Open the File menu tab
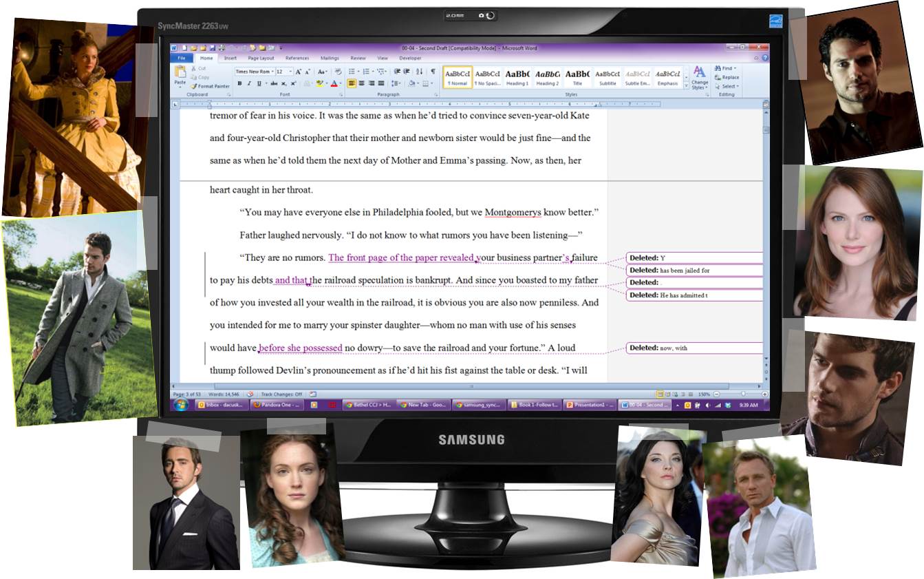This screenshot has width=924, height=579. pos(181,59)
